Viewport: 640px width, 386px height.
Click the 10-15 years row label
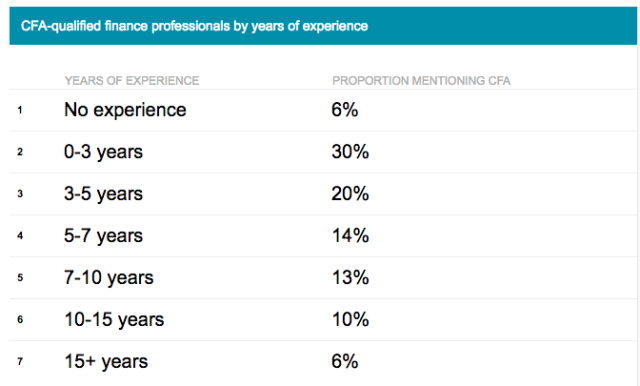114,319
